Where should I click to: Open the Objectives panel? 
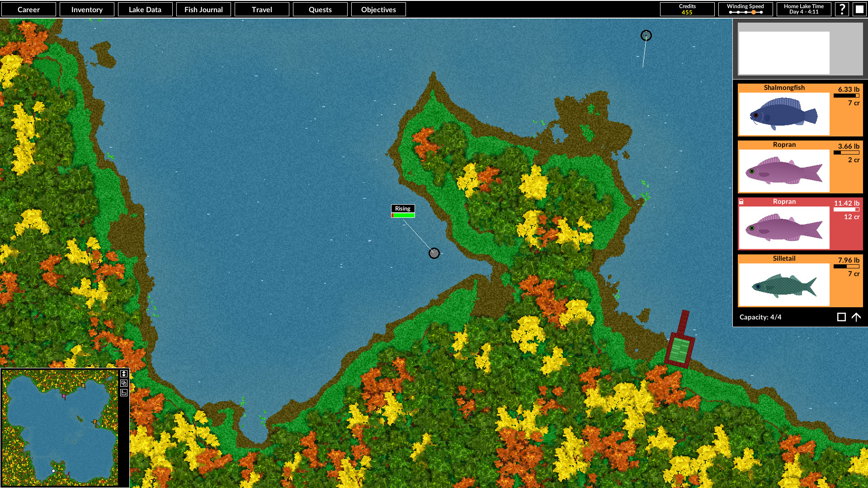[378, 9]
